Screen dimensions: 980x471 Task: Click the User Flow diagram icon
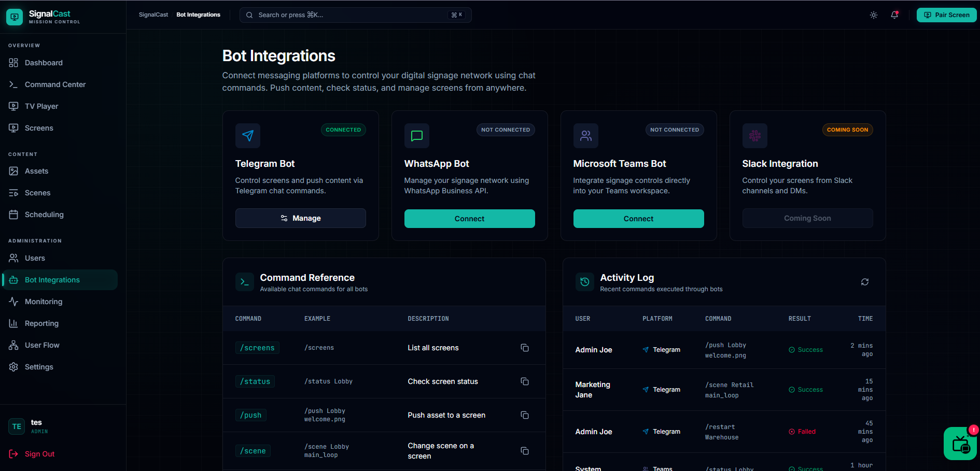[x=13, y=345]
